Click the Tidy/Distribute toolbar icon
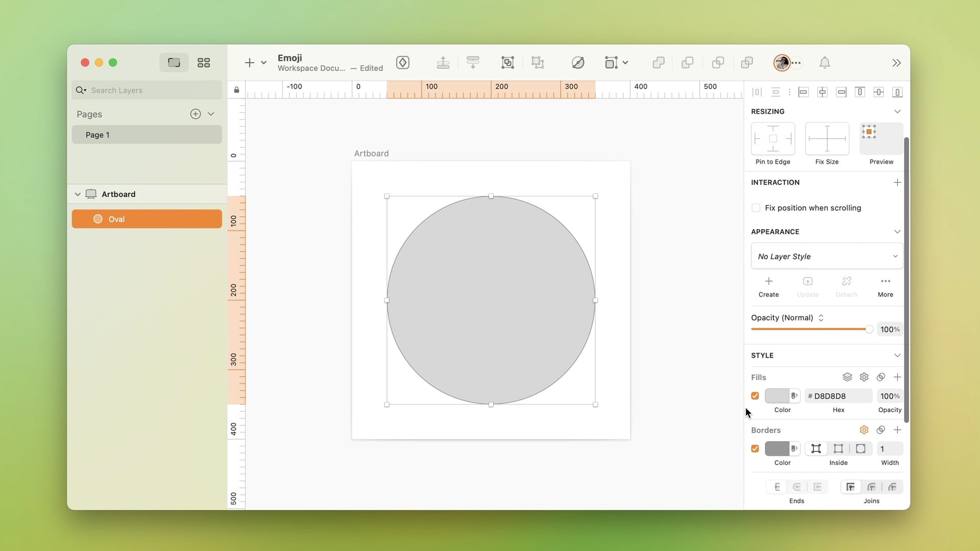 (473, 62)
